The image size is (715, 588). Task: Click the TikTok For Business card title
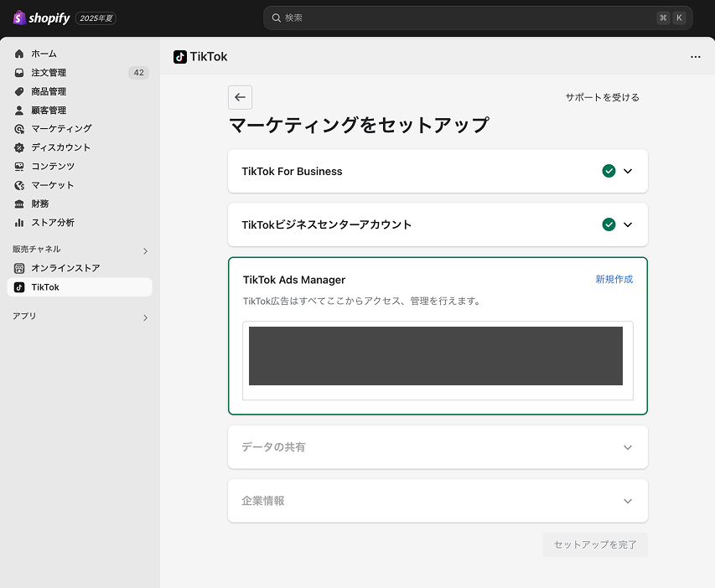[292, 172]
